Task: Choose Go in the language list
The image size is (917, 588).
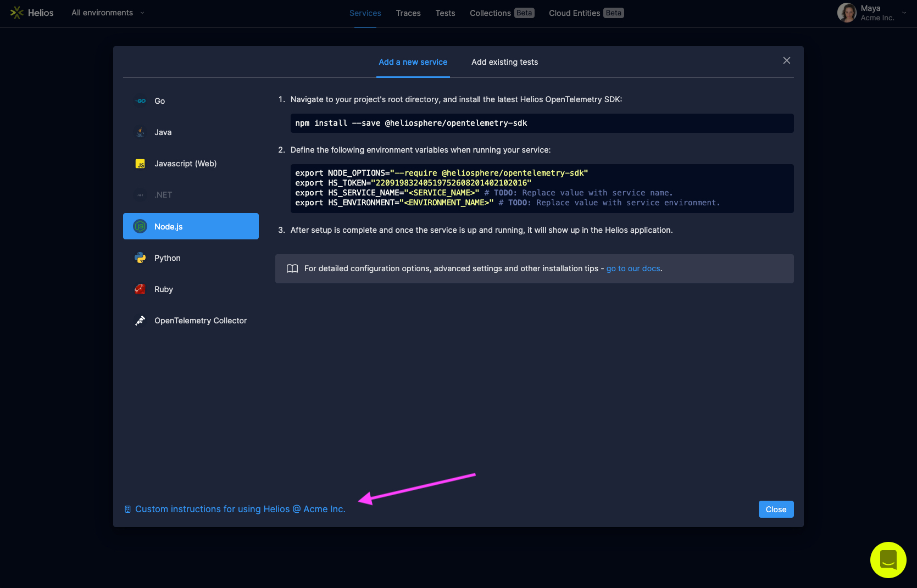Action: point(191,101)
